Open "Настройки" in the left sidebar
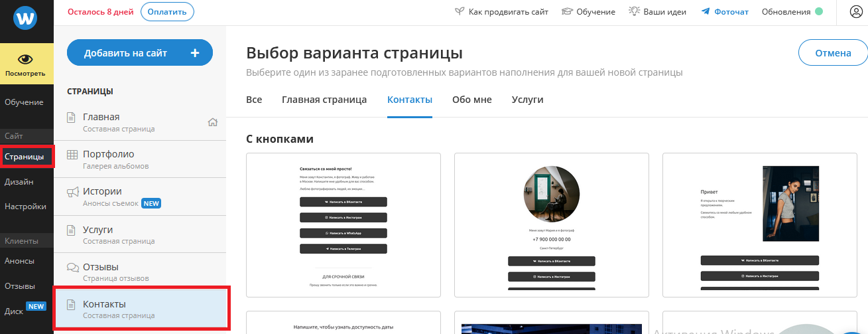868x334 pixels. [x=25, y=207]
